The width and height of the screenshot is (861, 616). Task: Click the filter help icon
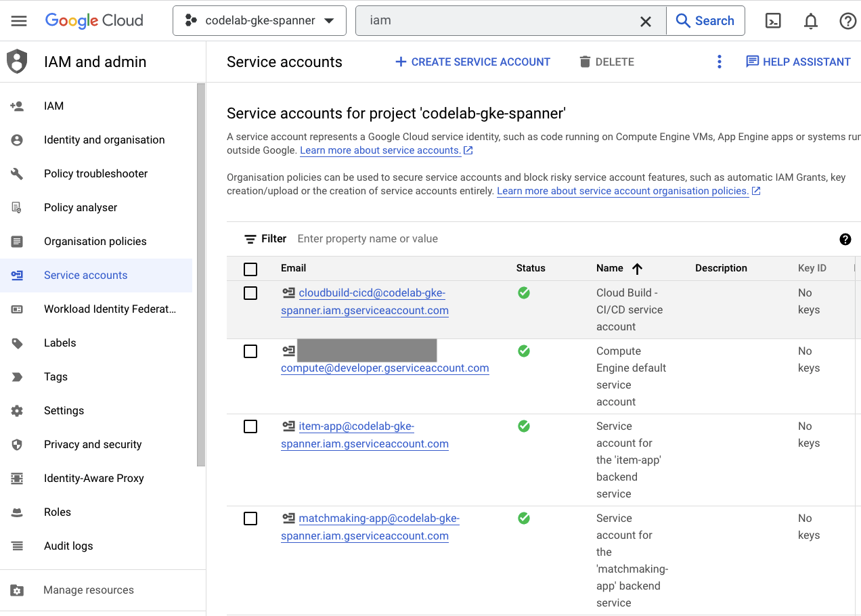point(845,239)
